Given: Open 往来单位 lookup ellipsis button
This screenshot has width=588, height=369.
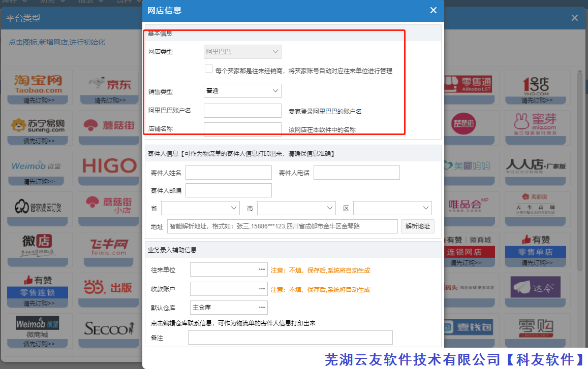Looking at the screenshot, I should point(261,270).
